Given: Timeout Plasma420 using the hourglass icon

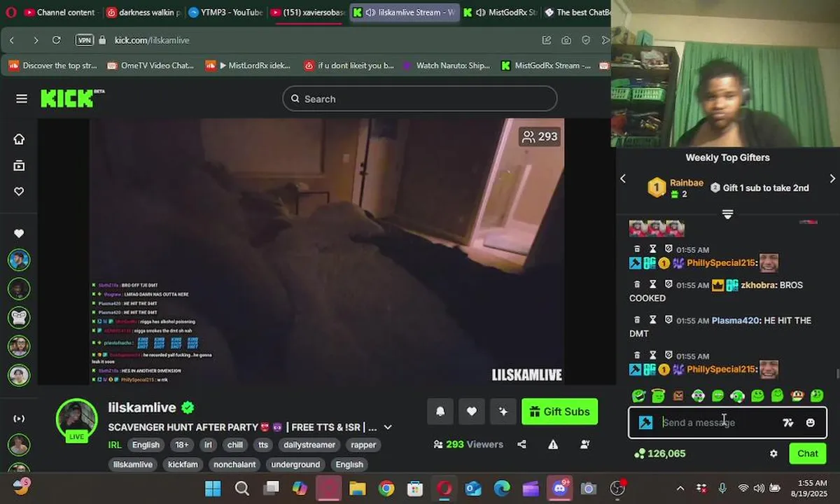Looking at the screenshot, I should 652,320.
